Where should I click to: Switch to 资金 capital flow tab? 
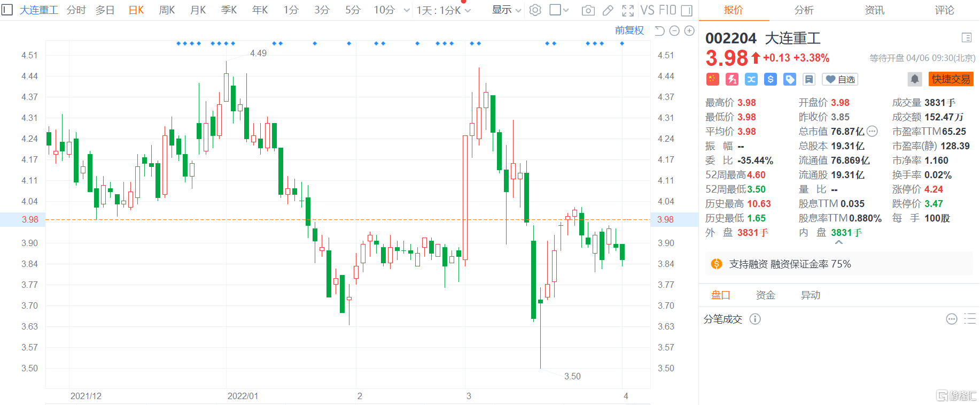pos(766,295)
